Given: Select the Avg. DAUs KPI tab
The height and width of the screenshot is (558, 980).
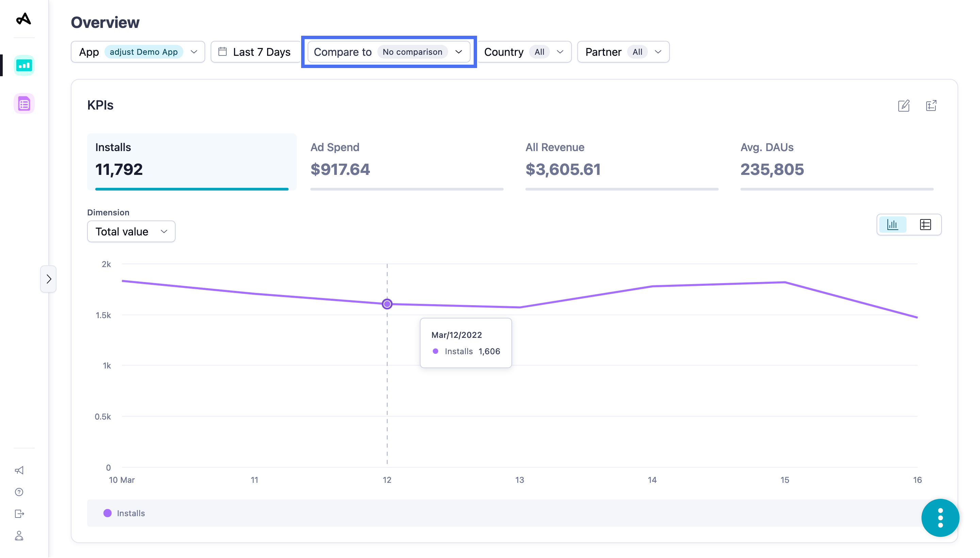Looking at the screenshot, I should pyautogui.click(x=837, y=162).
